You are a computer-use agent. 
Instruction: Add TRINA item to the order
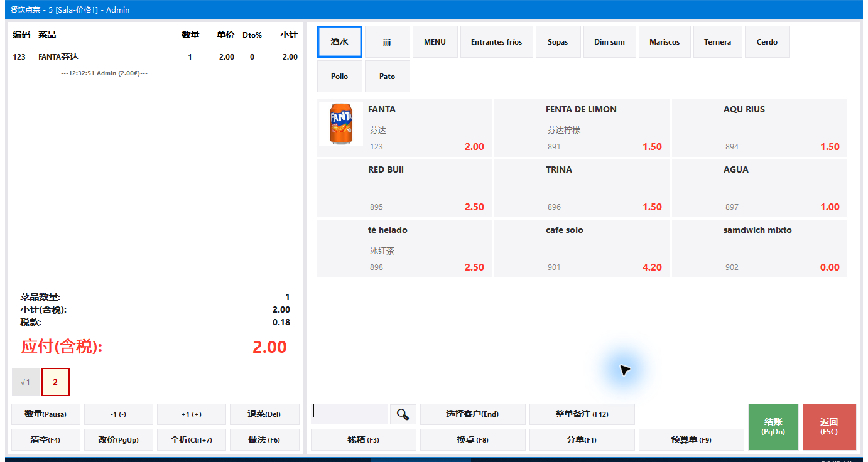[x=582, y=188]
